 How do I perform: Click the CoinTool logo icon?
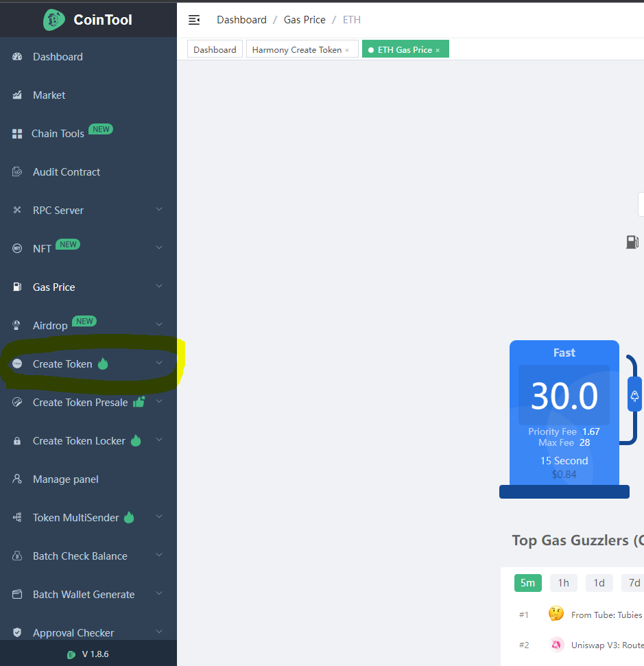tap(54, 19)
